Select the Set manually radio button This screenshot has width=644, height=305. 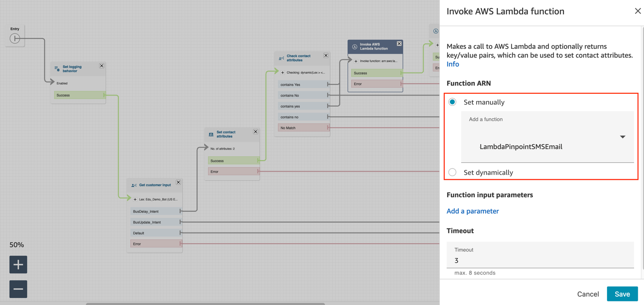[452, 102]
